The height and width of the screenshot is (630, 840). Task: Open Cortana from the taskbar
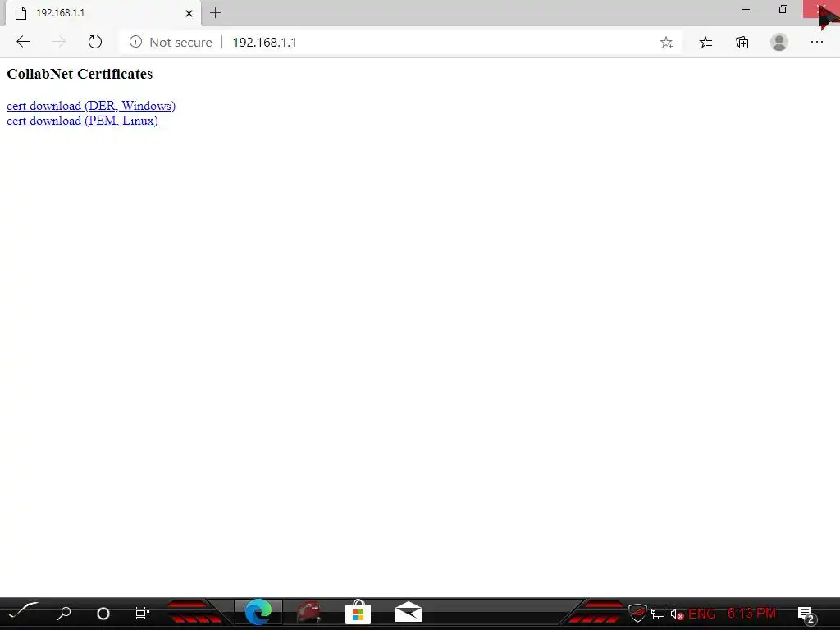103,614
